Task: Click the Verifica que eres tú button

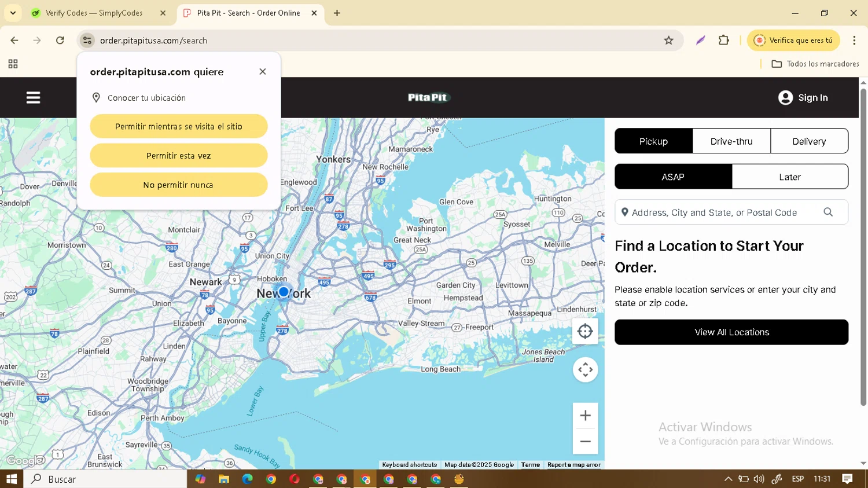Action: pos(793,41)
